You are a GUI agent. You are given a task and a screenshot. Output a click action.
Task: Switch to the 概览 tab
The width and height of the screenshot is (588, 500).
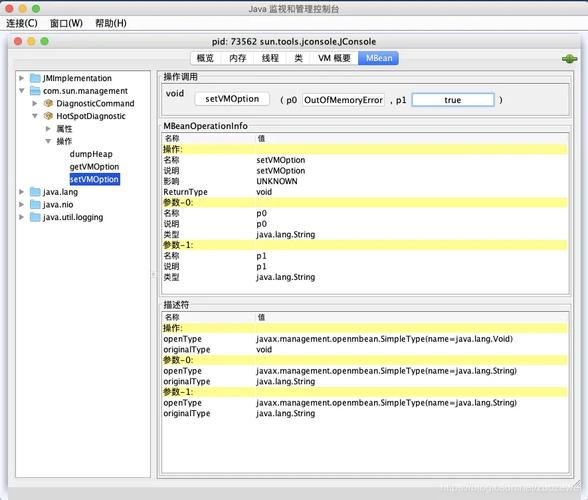coord(205,58)
